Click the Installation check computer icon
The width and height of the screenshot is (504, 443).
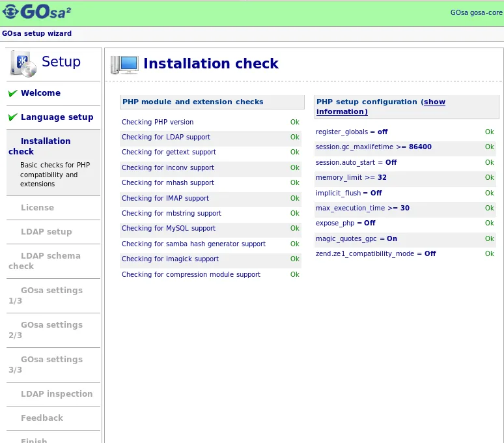tap(125, 64)
